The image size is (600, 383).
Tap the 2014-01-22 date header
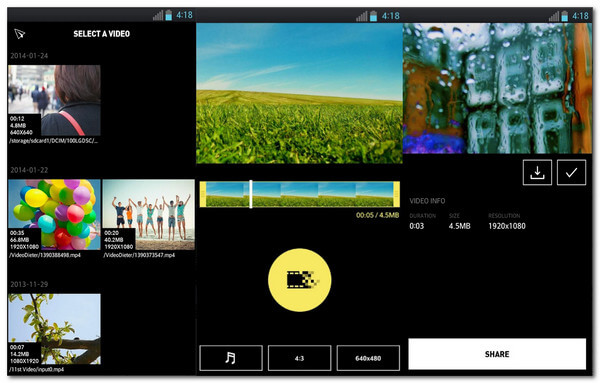coord(29,170)
